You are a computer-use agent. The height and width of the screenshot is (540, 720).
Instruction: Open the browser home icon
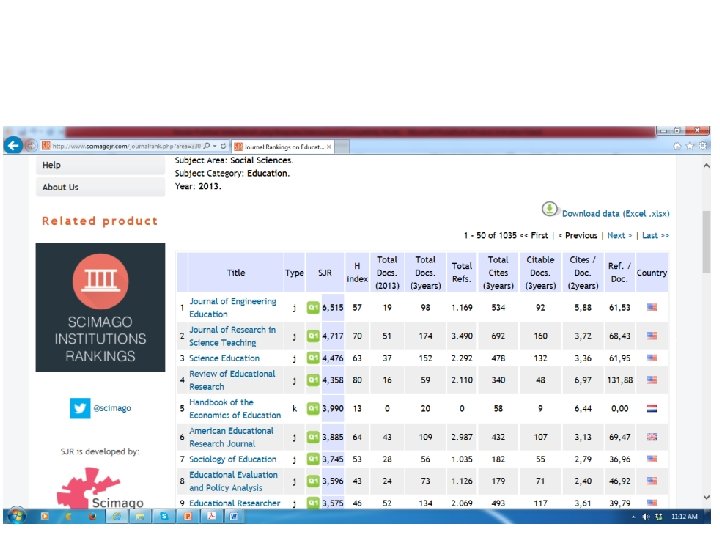(677, 146)
